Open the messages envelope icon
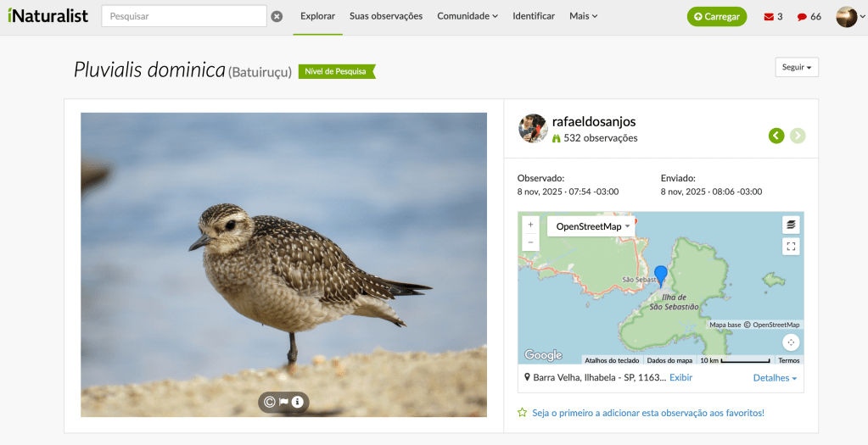 [769, 16]
